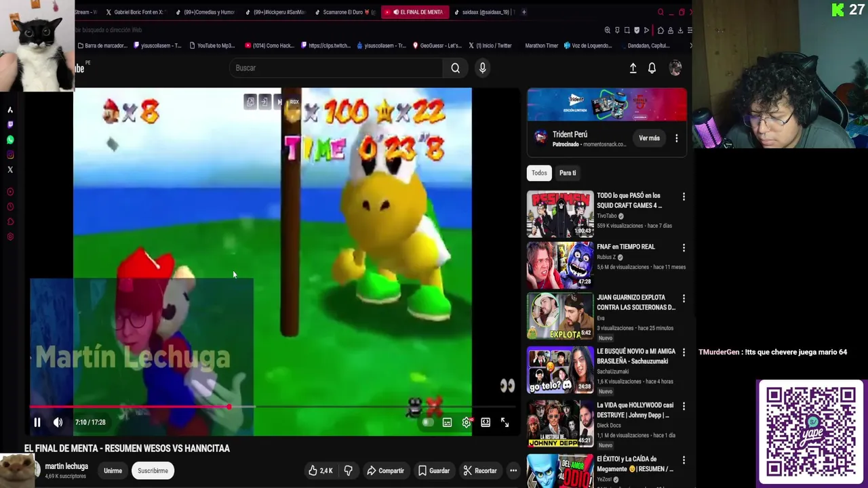Viewport: 868px width, 488px height.
Task: Enter fullscreen mode on the video
Action: point(505,422)
